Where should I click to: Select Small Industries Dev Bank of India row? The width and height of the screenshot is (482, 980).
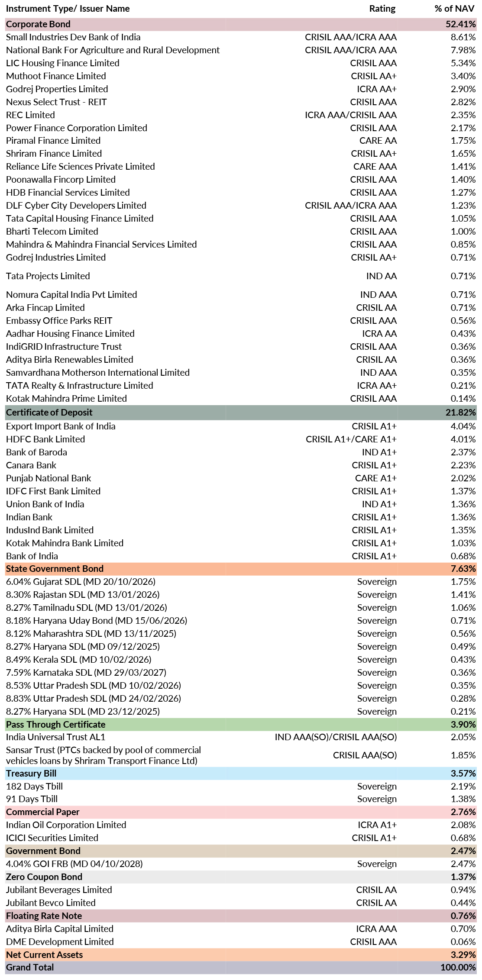(x=241, y=37)
